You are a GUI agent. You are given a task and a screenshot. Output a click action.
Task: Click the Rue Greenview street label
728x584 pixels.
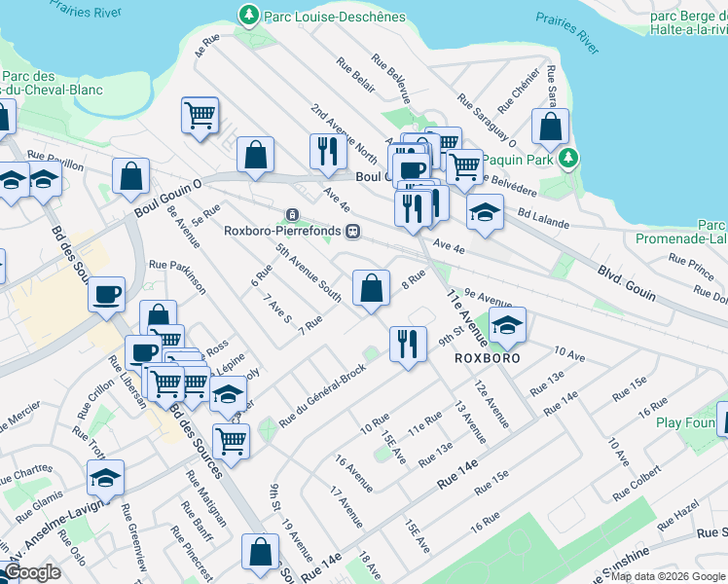tap(133, 537)
